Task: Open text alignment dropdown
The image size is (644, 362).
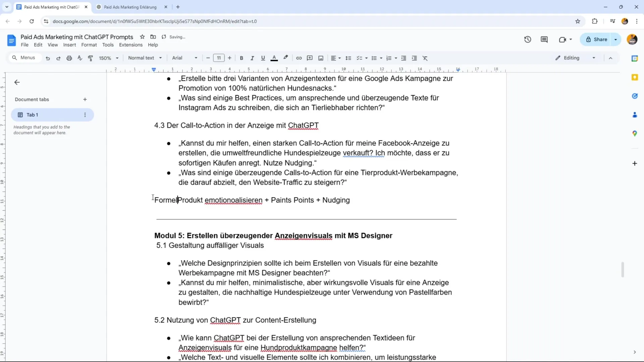Action: (336, 58)
